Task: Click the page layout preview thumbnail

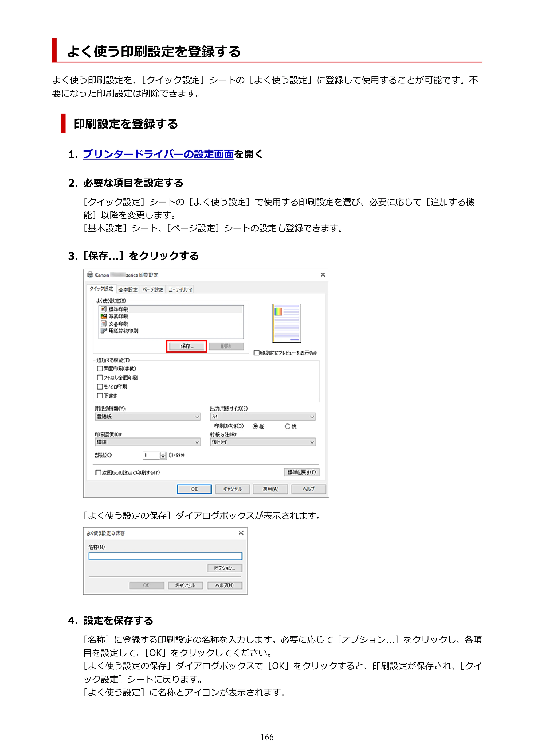Action: (x=286, y=323)
